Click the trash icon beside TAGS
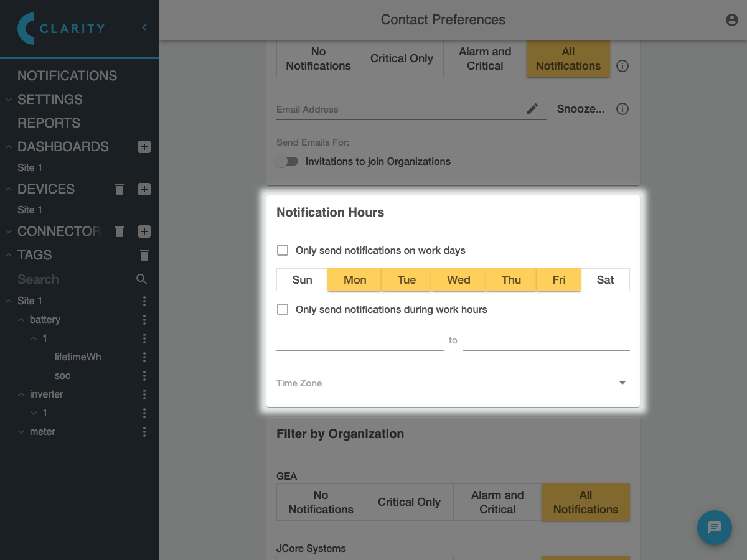The image size is (747, 560). coord(144,255)
